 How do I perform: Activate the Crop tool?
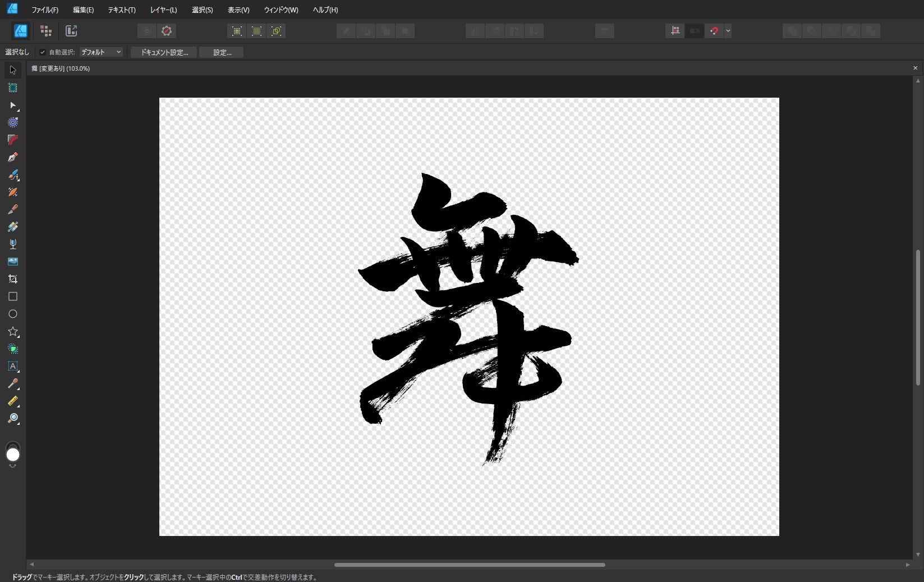(x=12, y=279)
